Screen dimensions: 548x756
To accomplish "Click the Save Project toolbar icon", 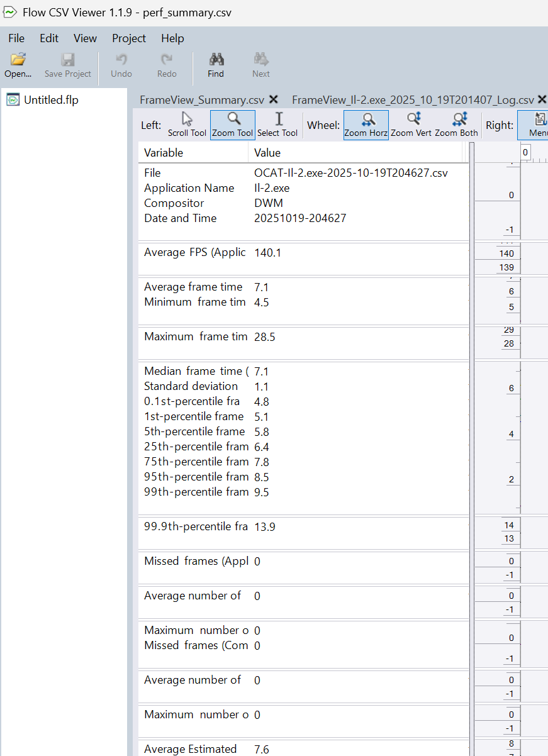I will (68, 60).
